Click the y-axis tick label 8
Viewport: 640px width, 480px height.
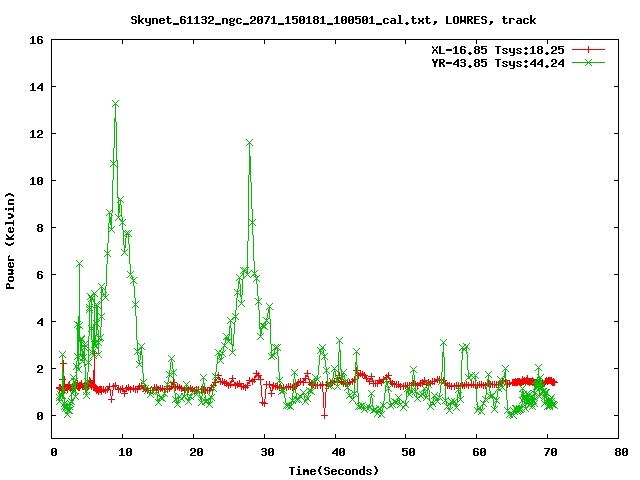(x=40, y=228)
